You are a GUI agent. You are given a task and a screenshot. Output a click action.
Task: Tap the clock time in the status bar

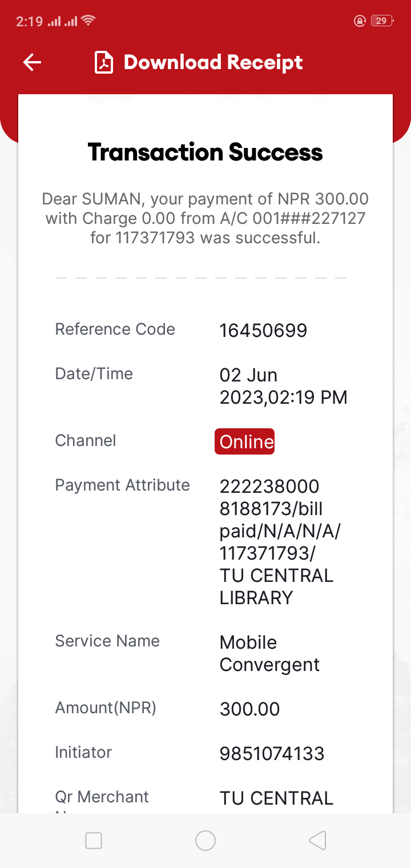[x=29, y=21]
